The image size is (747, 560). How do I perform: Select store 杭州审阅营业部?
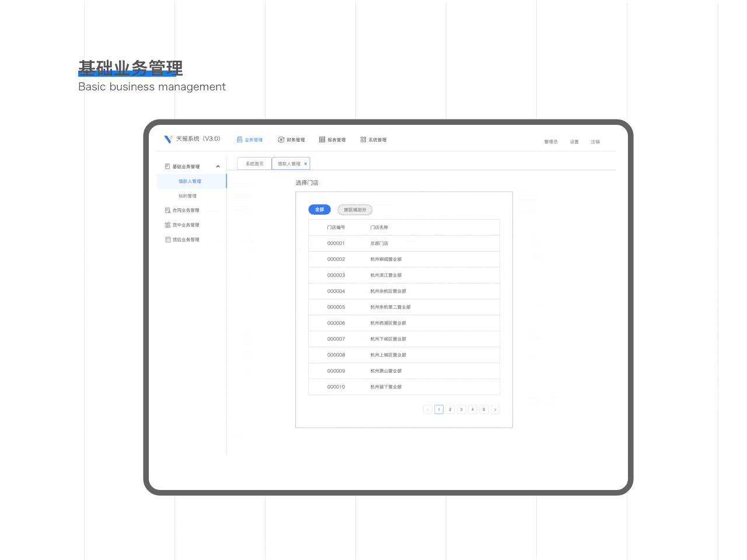pos(386,259)
